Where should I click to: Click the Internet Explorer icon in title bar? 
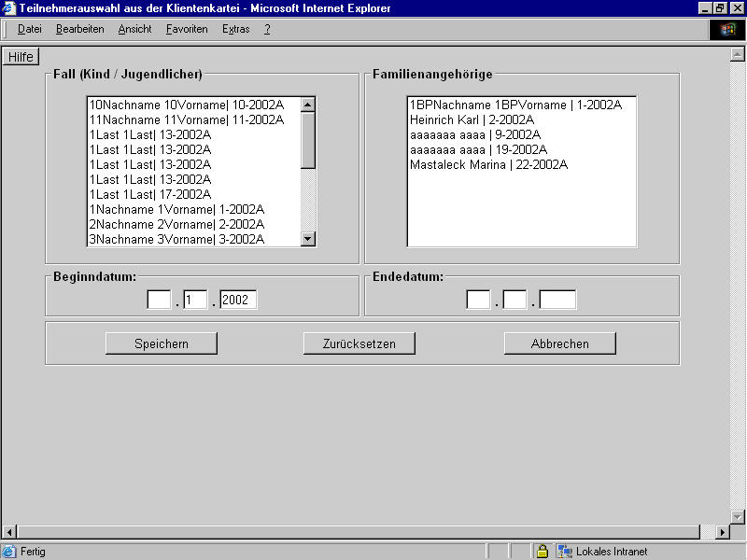(9, 8)
